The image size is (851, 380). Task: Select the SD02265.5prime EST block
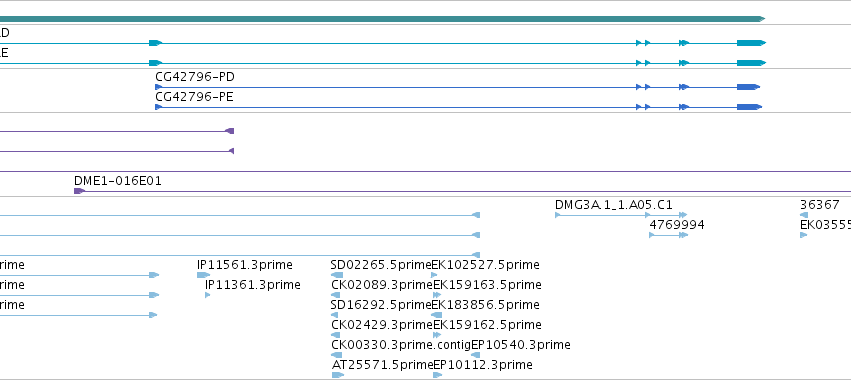[336, 275]
